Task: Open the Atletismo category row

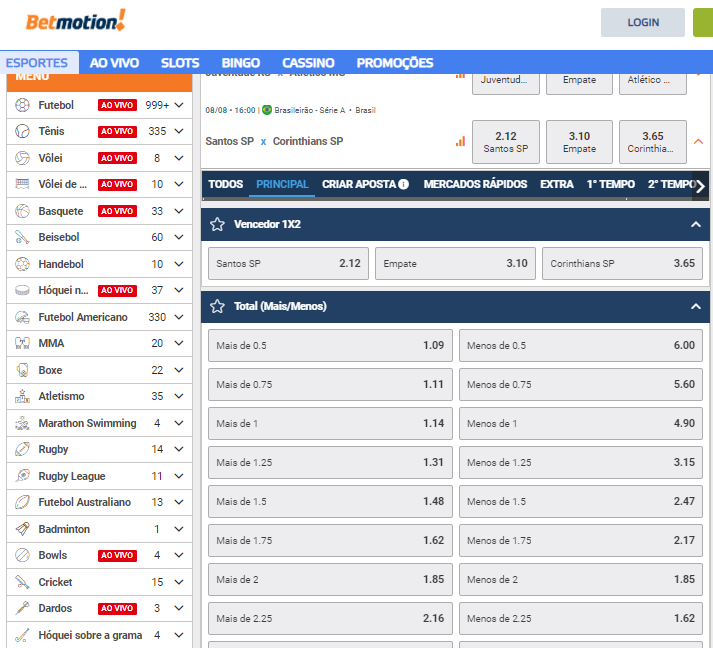Action: (x=100, y=396)
